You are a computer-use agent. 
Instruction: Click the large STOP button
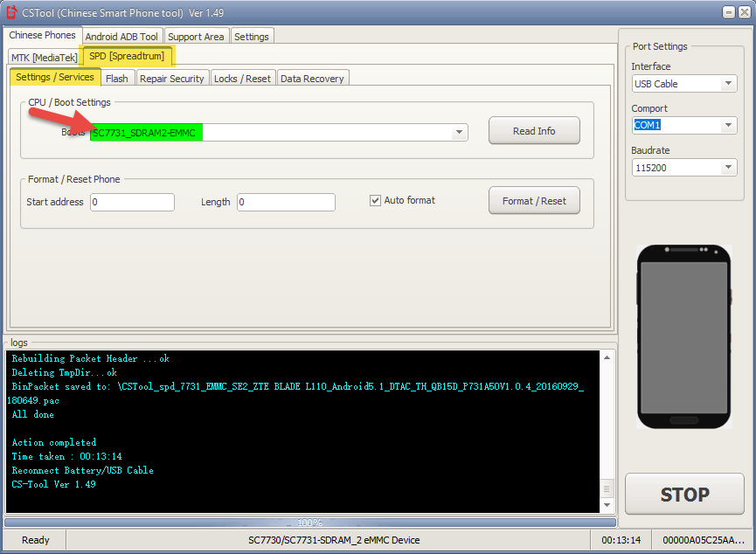pyautogui.click(x=684, y=495)
